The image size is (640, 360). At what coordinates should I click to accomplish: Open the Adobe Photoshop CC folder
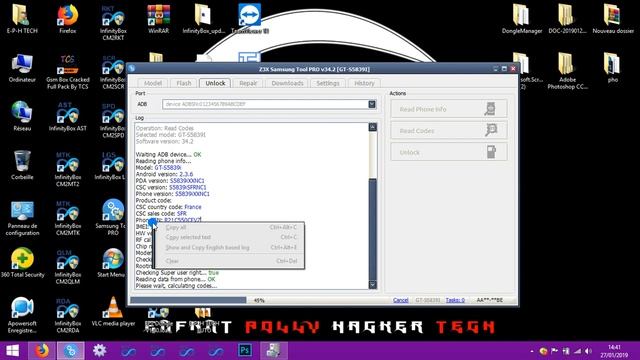[x=567, y=71]
